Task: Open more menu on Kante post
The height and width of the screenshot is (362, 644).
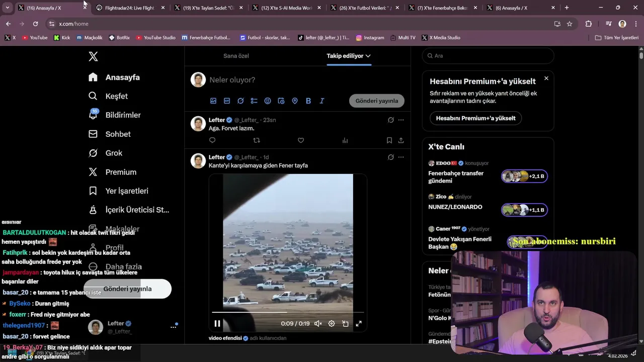Action: 401,157
